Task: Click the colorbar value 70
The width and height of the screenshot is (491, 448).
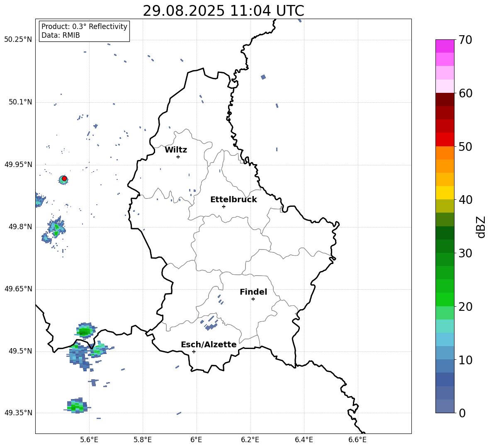Action: click(465, 40)
